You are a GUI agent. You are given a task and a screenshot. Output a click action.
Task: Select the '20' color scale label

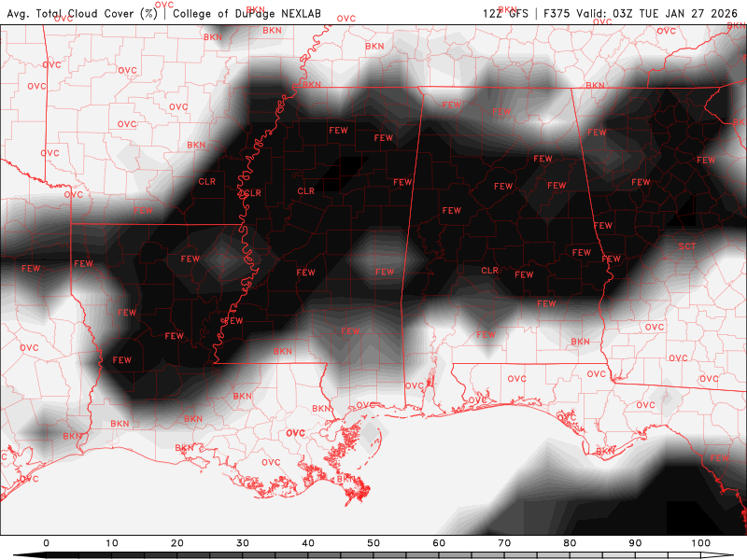[177, 543]
